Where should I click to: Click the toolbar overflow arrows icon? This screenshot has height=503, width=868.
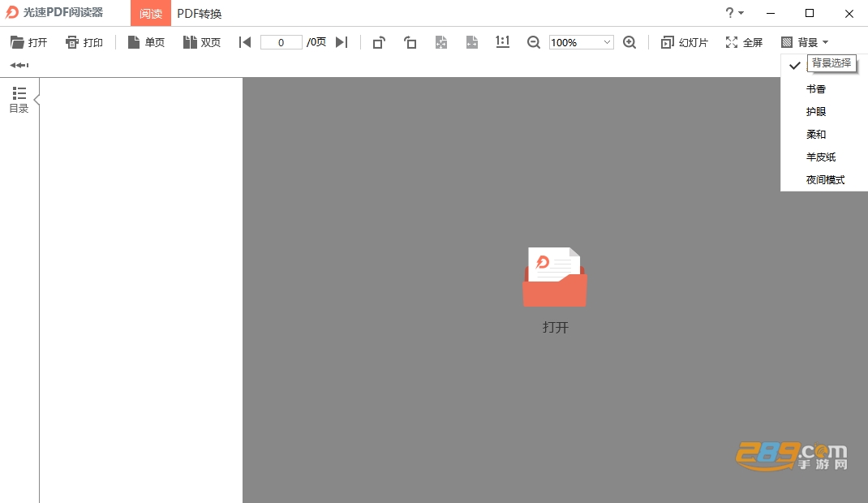tap(19, 65)
